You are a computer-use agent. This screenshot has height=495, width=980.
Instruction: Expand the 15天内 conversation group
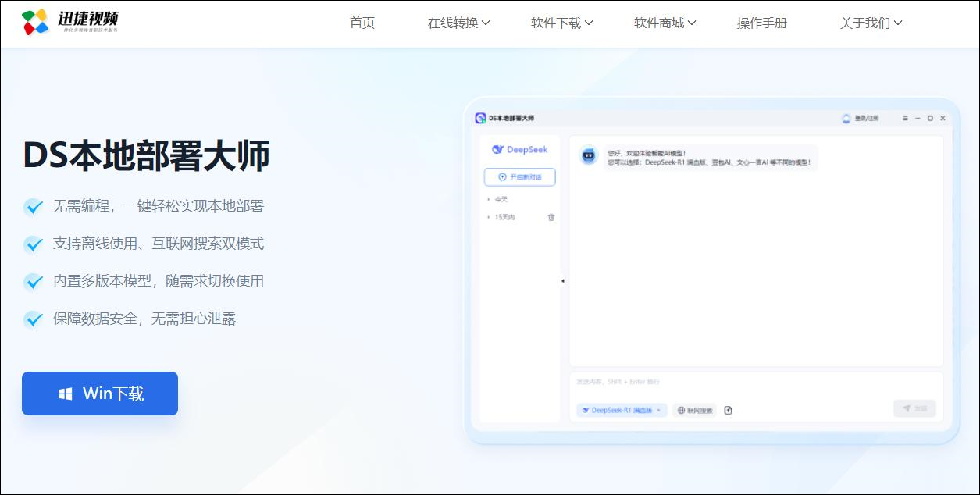[x=501, y=217]
